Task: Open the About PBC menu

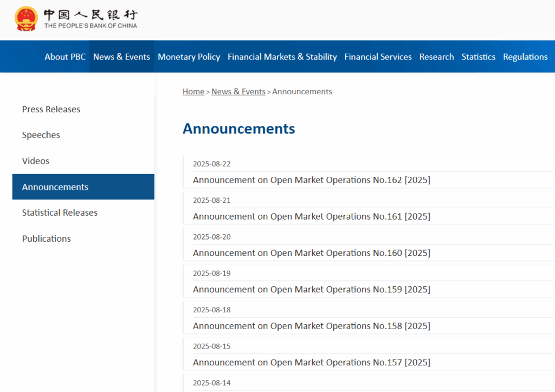Action: point(65,56)
